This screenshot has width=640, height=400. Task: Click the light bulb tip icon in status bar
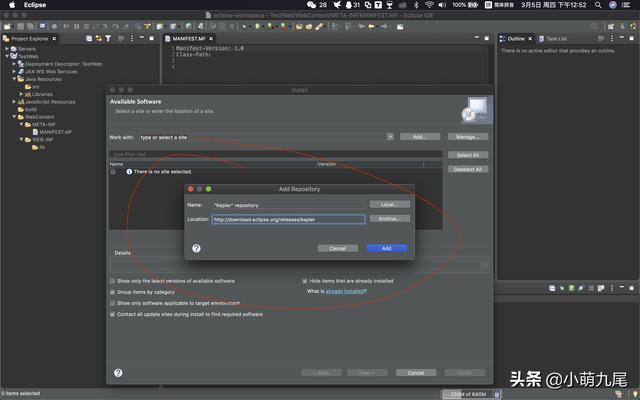[635, 394]
